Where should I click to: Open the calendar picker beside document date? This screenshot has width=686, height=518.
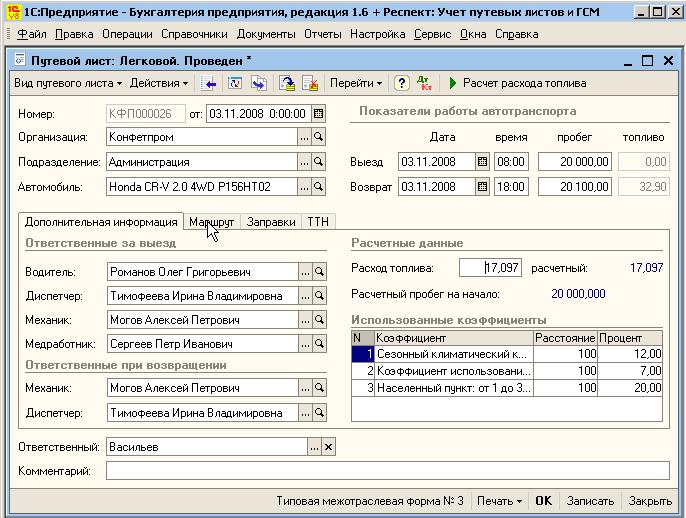click(319, 113)
